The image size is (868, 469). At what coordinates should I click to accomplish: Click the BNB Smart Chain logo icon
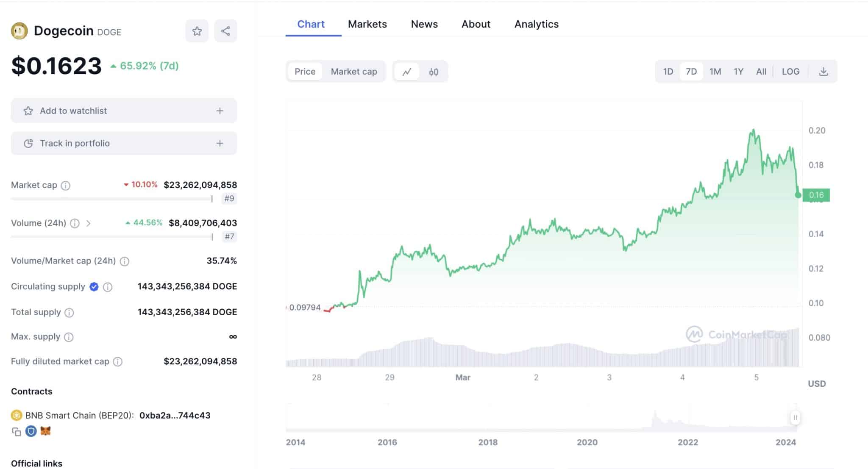tap(17, 415)
